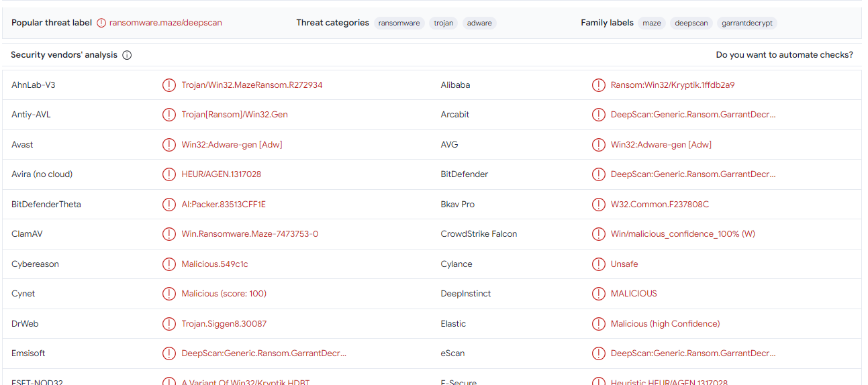This screenshot has height=385, width=868.
Task: Click the DeepInstinct vendor name
Action: point(466,294)
